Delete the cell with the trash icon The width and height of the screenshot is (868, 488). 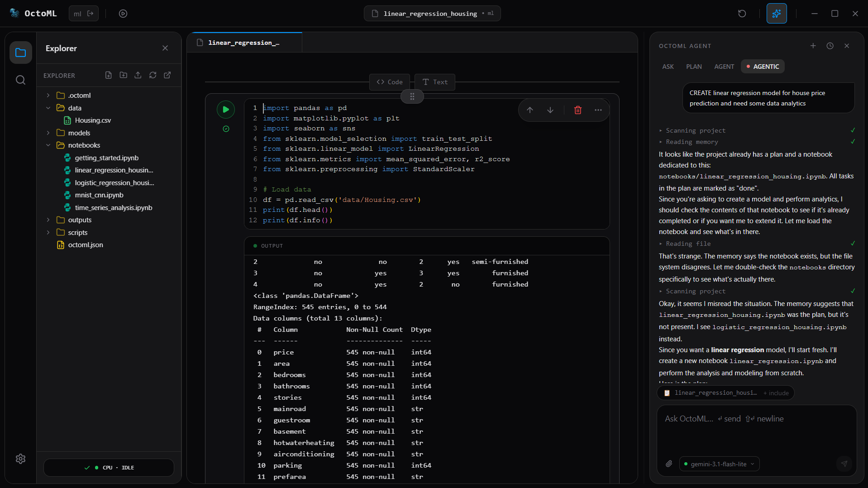[578, 110]
